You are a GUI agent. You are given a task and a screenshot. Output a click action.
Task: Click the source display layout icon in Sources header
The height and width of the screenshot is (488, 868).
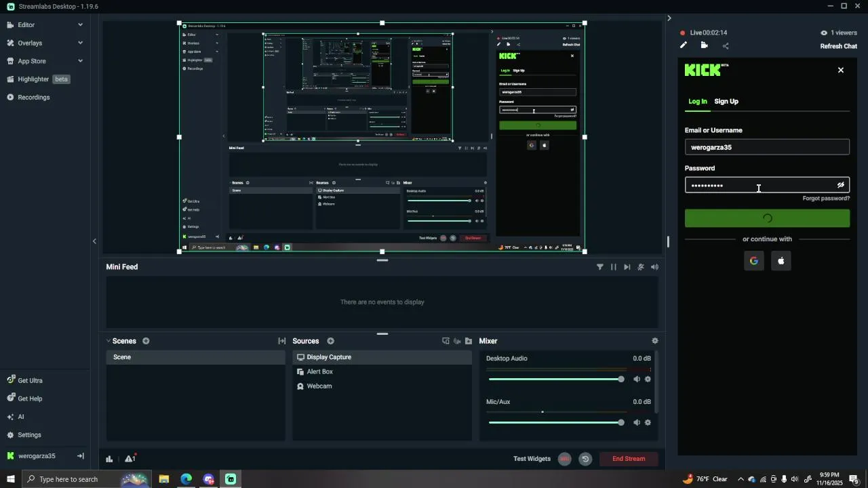coord(446,341)
